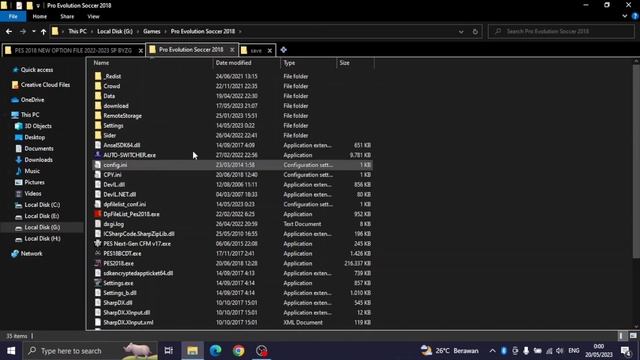Select PES Next-Gen CFM v17.exe icon

tap(98, 243)
